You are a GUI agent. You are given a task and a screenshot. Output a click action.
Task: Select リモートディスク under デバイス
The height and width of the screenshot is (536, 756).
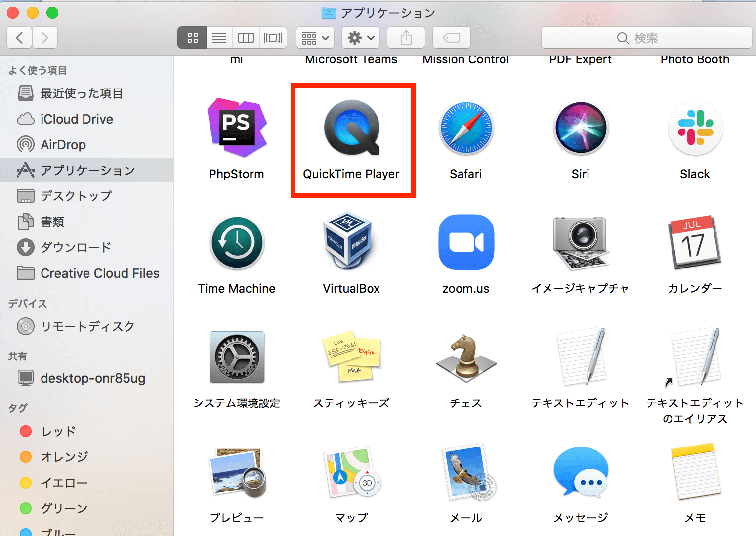[86, 326]
